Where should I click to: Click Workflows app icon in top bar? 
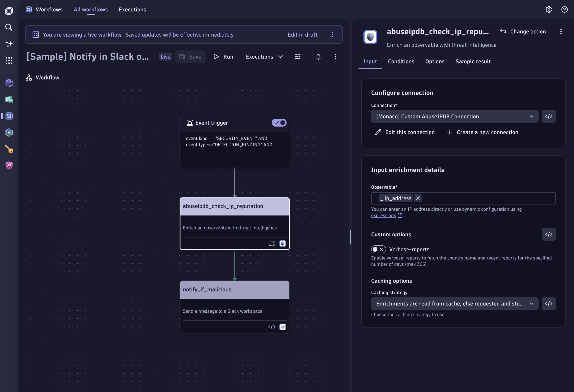(x=29, y=9)
